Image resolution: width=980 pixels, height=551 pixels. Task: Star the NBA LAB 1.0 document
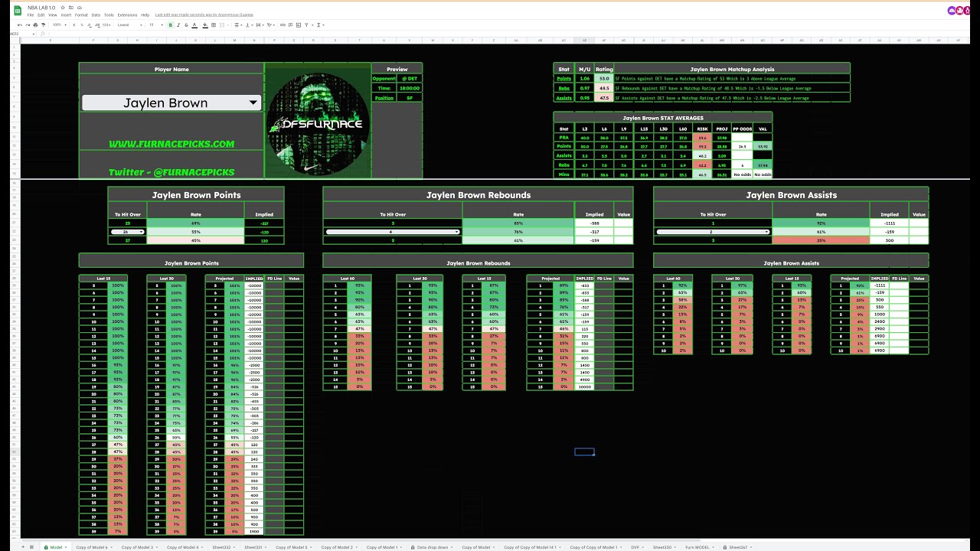click(63, 8)
